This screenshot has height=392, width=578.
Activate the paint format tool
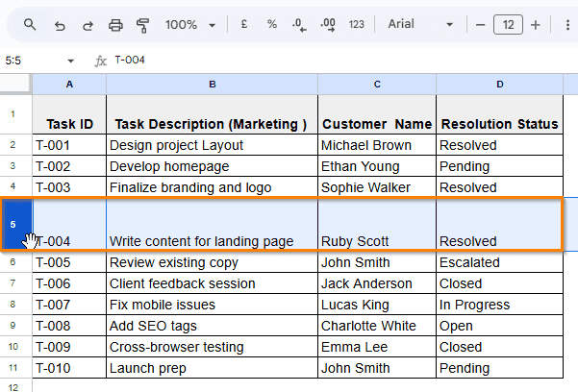(143, 24)
